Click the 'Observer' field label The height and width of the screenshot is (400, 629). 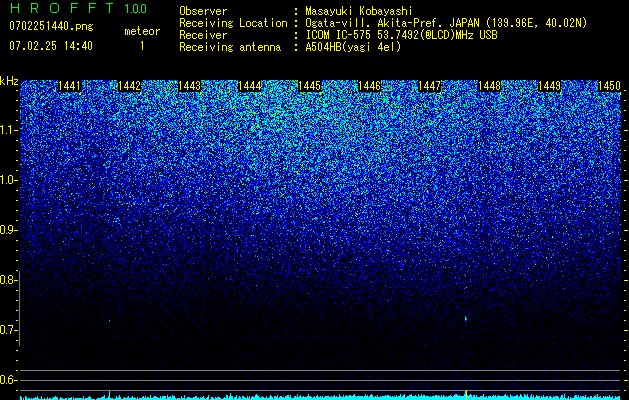[x=203, y=11]
